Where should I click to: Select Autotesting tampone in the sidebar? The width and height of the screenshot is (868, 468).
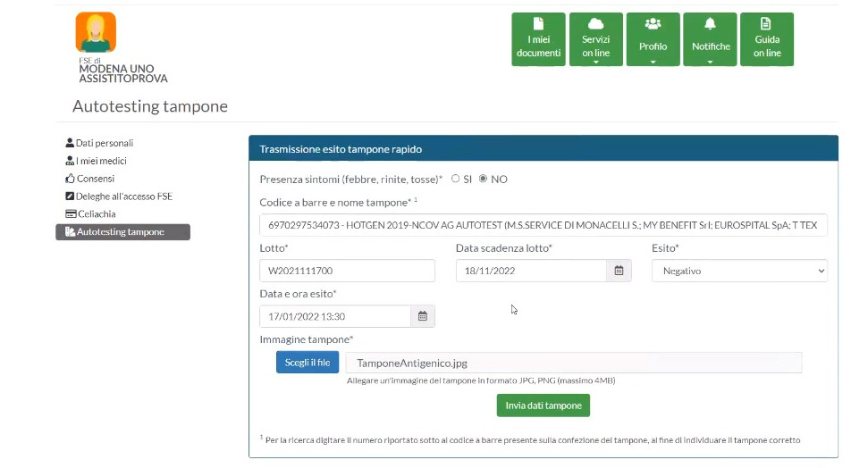[120, 232]
